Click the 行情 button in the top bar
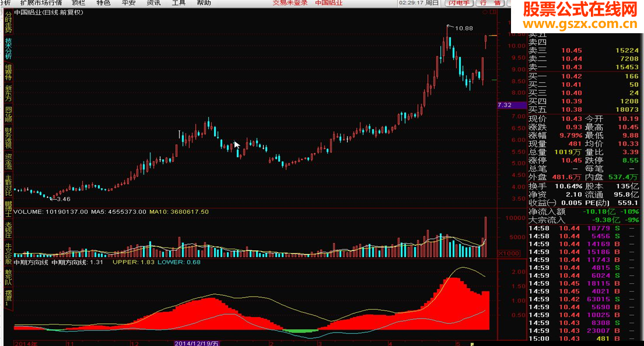The height and width of the screenshot is (346, 644). click(x=491, y=3)
